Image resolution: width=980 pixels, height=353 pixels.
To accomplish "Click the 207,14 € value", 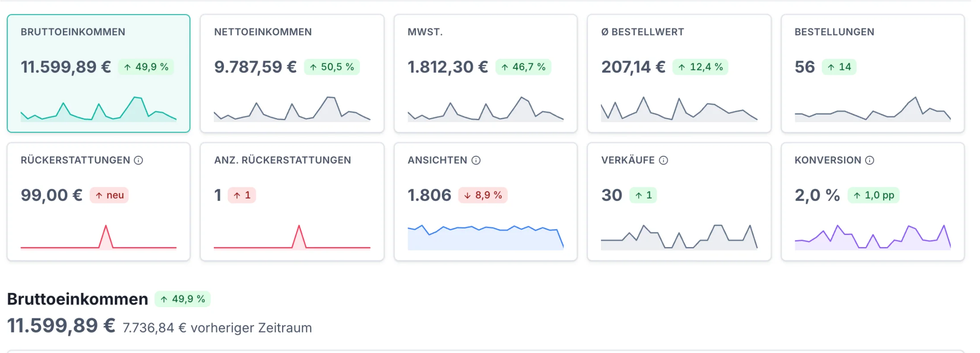I will 633,67.
